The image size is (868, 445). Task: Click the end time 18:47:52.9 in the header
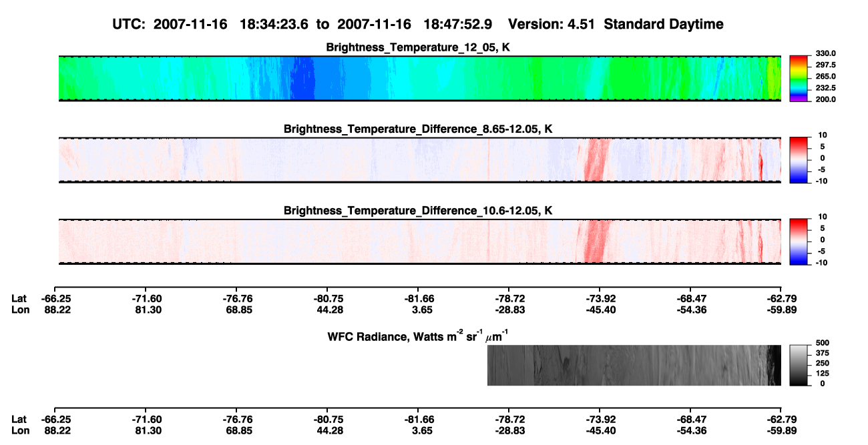458,25
